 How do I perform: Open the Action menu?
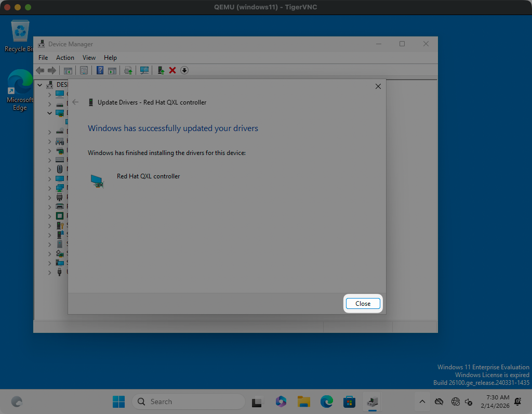point(65,58)
